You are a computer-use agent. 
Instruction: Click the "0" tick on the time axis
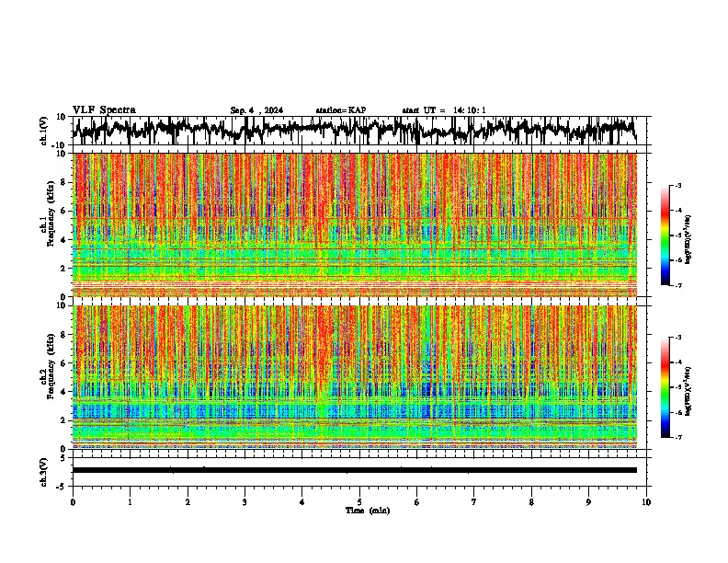coord(73,502)
